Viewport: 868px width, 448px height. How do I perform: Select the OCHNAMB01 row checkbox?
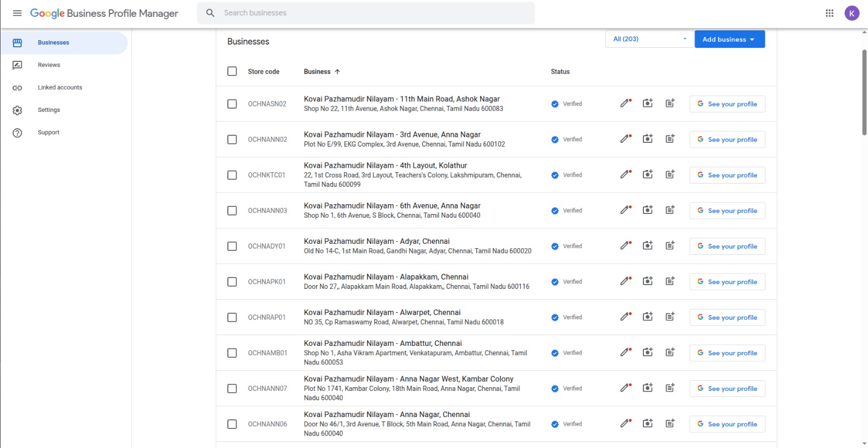point(232,353)
